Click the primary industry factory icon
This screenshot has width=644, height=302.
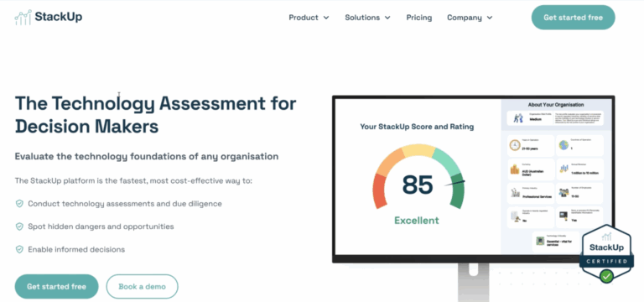click(x=515, y=193)
